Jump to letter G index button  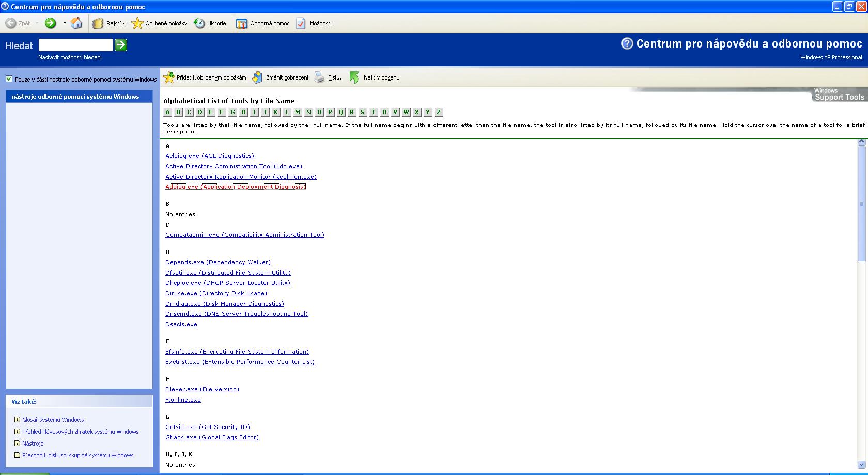tap(233, 112)
